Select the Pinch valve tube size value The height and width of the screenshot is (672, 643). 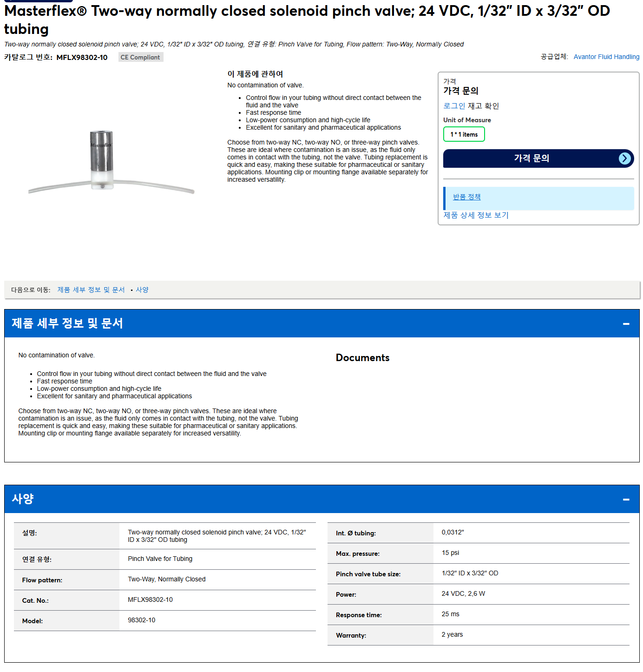coord(470,573)
